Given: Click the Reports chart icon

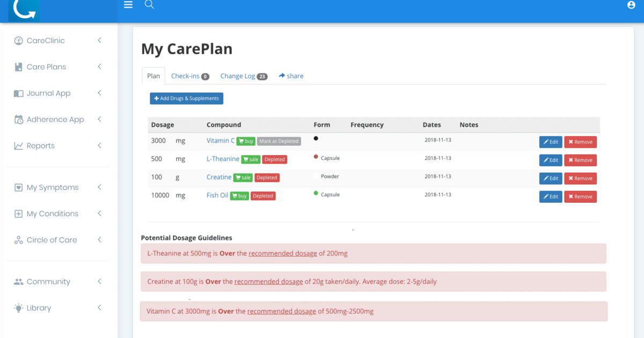Looking at the screenshot, I should (18, 146).
